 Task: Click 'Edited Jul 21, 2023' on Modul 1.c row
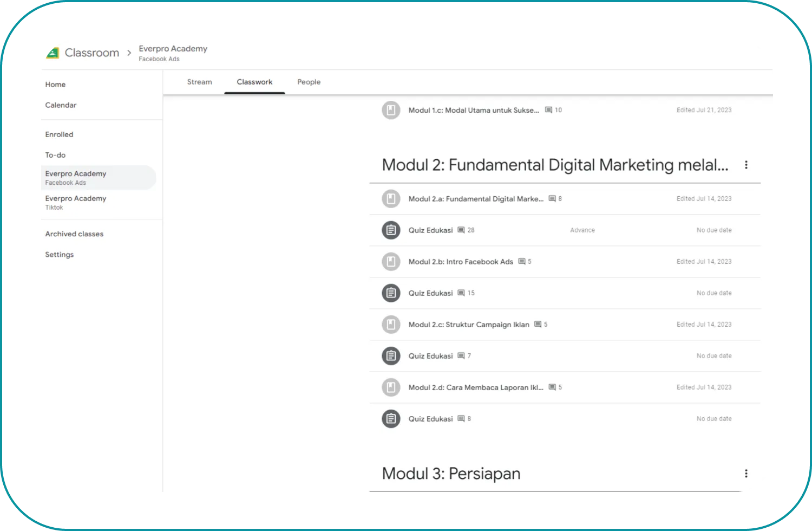[704, 110]
